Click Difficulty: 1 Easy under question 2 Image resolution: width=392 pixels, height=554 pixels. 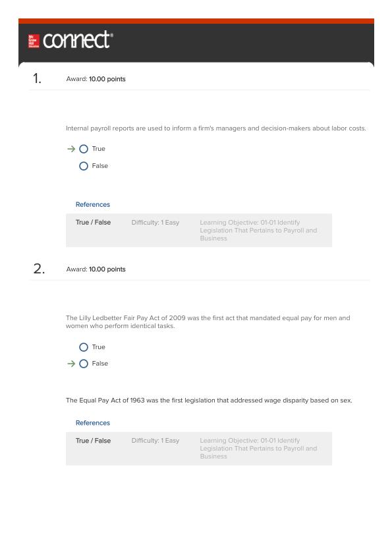point(155,441)
